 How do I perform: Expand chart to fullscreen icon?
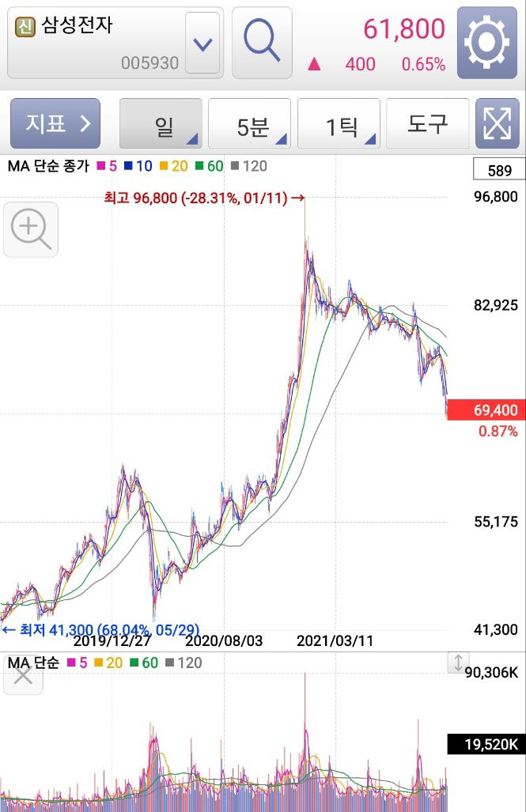pos(497,124)
